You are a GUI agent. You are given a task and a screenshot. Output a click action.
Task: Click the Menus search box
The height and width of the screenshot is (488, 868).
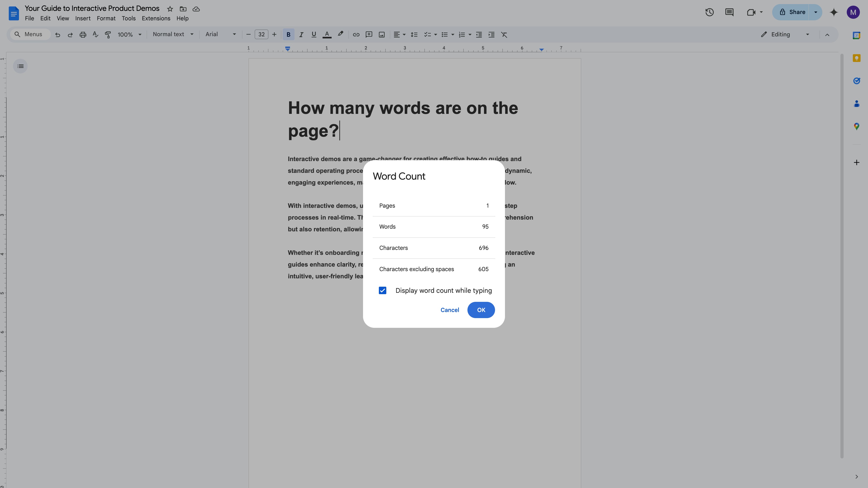tap(30, 34)
